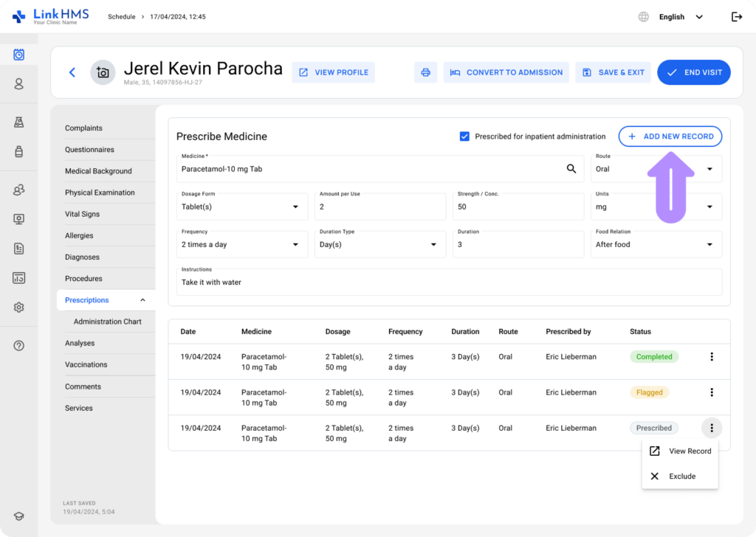
Task: Click the End Visit button
Action: point(693,72)
